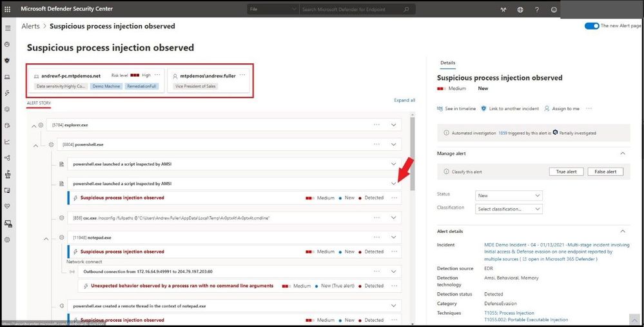Open Service health heart icon in sidebar
This screenshot has height=327, width=644.
[x=7, y=206]
